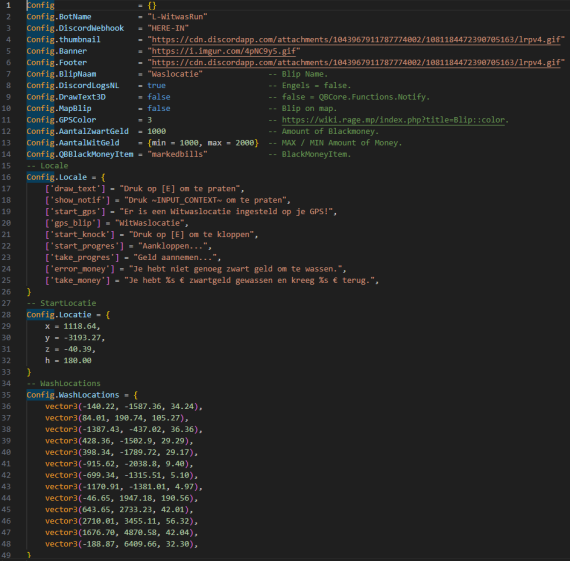Click the "-- Amount of Blackmoney." comment

pos(324,131)
